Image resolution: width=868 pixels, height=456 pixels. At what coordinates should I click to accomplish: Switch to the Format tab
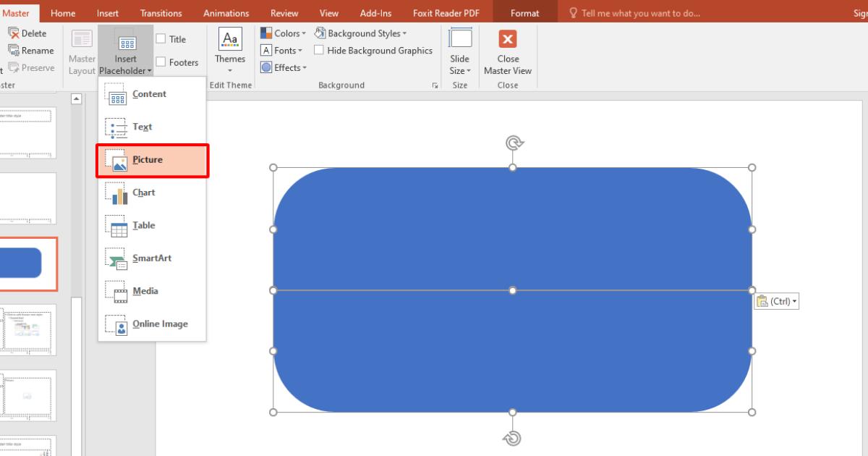[524, 12]
